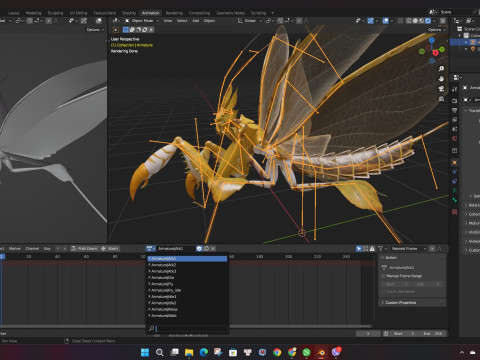480x360 pixels.
Task: Open Blender from the Windows taskbar
Action: coord(321,352)
